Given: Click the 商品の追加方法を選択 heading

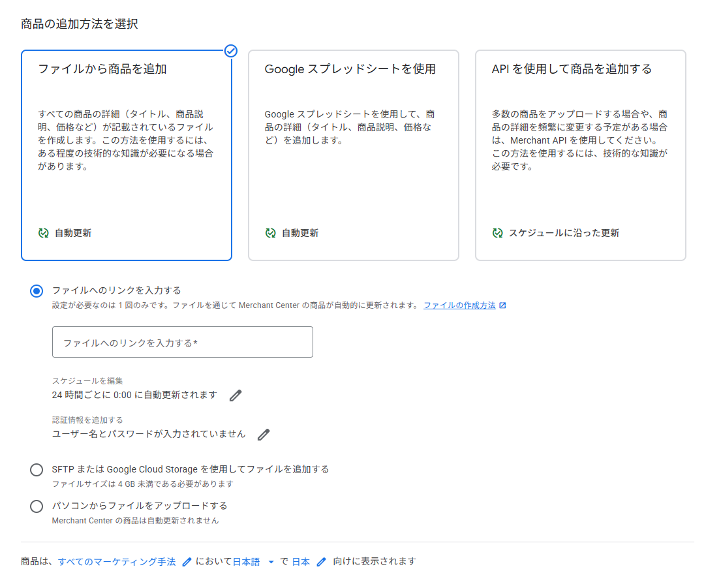Looking at the screenshot, I should point(79,24).
